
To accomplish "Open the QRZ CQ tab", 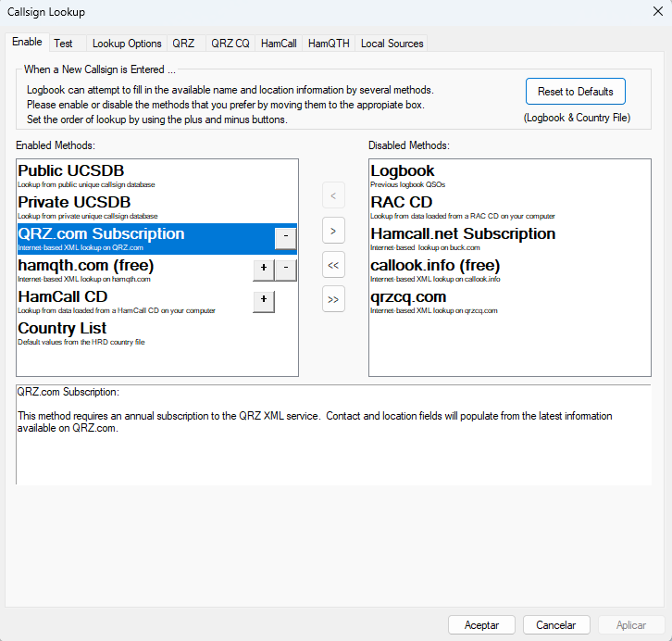I will 230,44.
